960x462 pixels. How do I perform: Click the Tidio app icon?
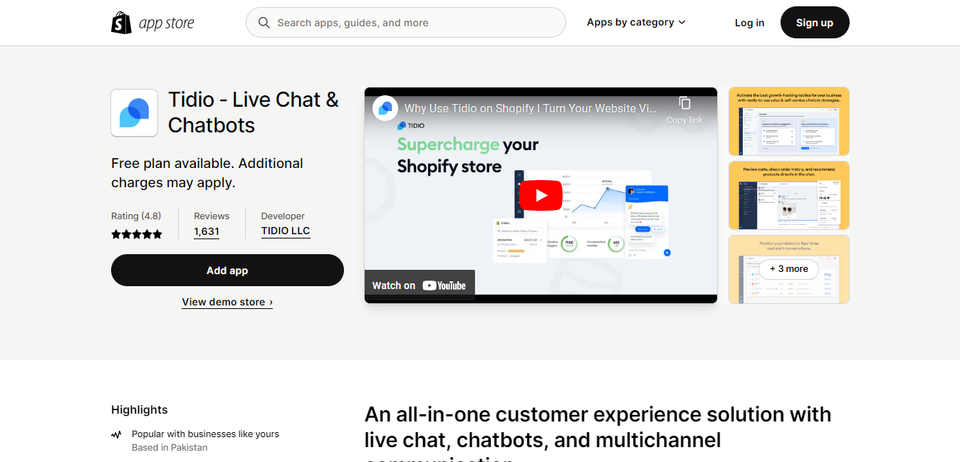(x=134, y=113)
